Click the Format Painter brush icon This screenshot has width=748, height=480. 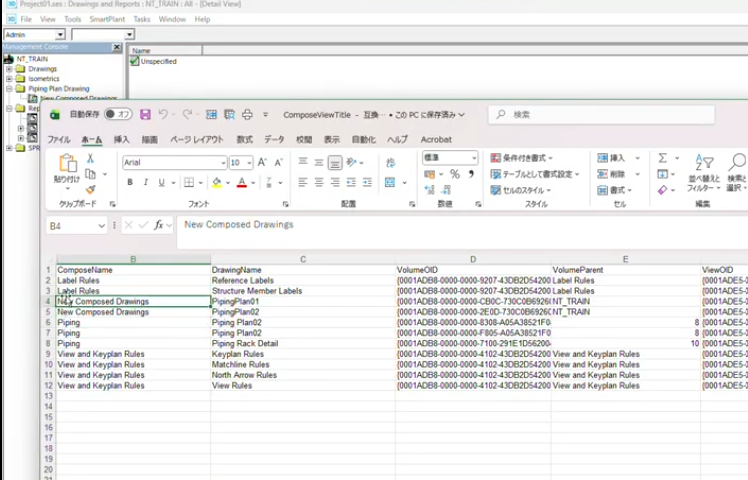tap(90, 189)
